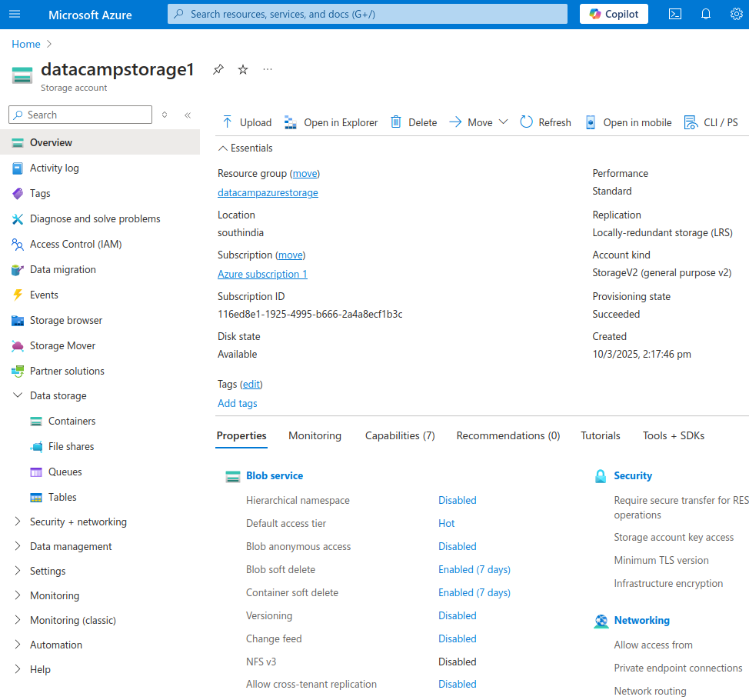Open Networking heading link
Viewport: 749px width, 700px height.
[641, 620]
